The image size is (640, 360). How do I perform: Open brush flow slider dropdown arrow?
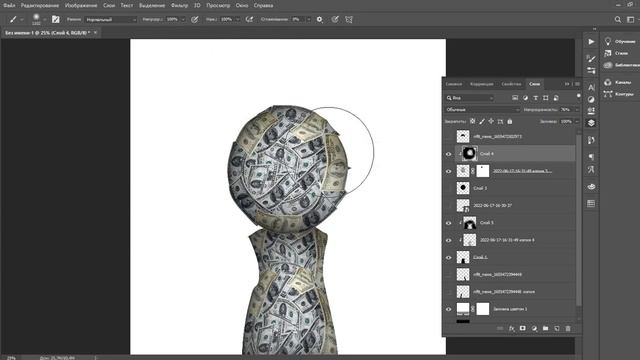[237, 19]
